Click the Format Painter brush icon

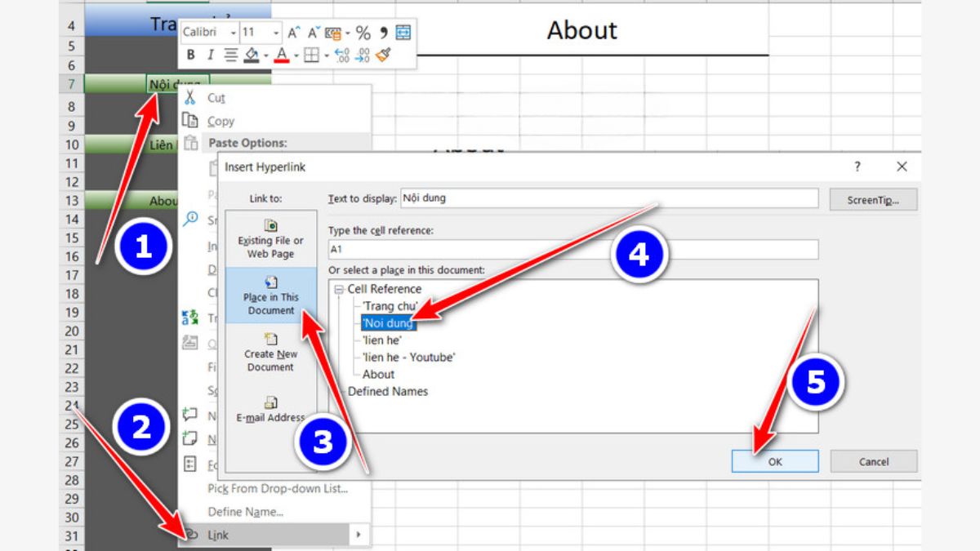coord(384,56)
